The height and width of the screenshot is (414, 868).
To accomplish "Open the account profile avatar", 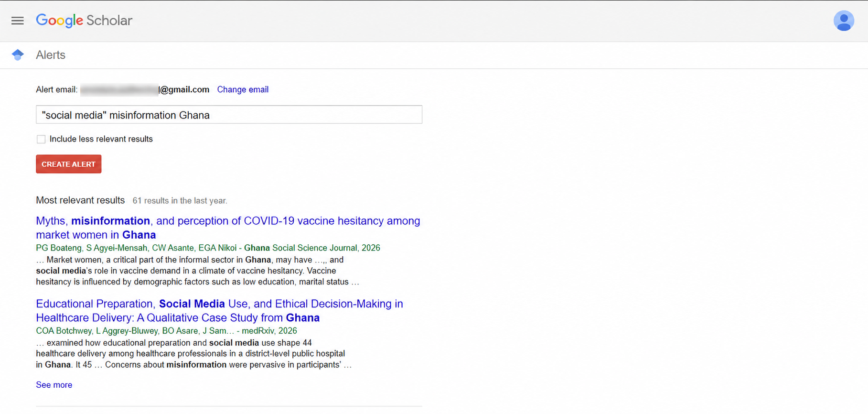I will click(844, 21).
